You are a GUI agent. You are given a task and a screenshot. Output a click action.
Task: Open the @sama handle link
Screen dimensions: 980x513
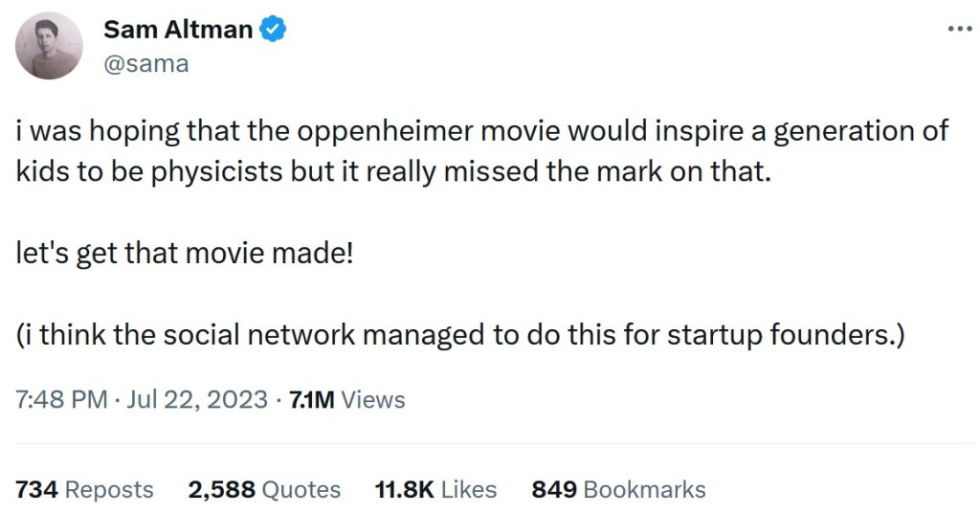pos(145,63)
